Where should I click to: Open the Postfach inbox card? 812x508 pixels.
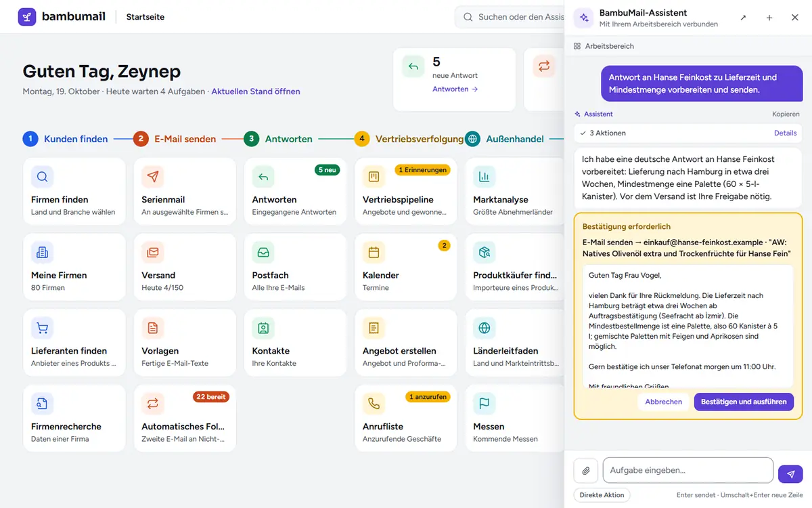(296, 268)
